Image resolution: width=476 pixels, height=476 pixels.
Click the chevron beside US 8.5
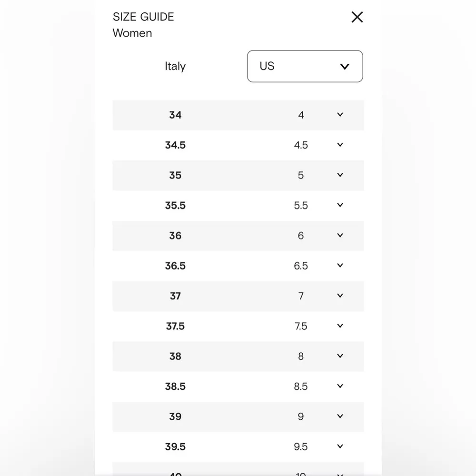[340, 386]
